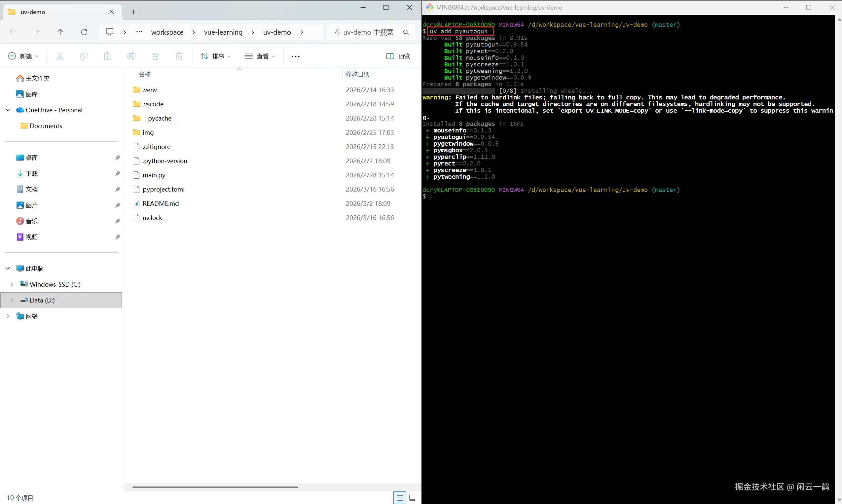The image size is (842, 504).
Task: Click the Paste clipboard icon
Action: [x=107, y=56]
